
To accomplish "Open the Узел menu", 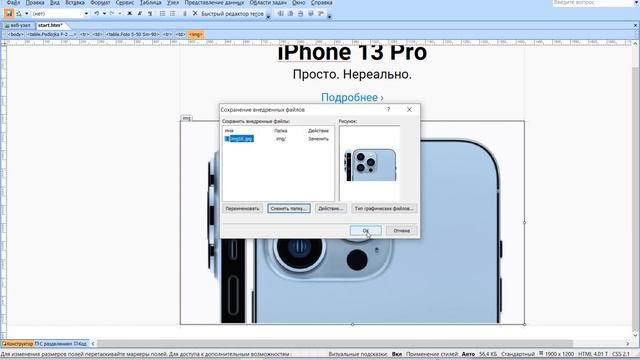I will coord(173,2).
